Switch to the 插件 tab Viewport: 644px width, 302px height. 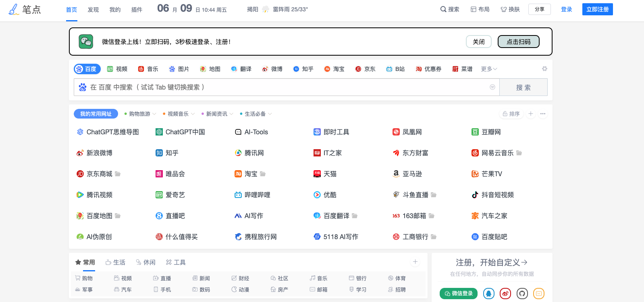click(137, 9)
